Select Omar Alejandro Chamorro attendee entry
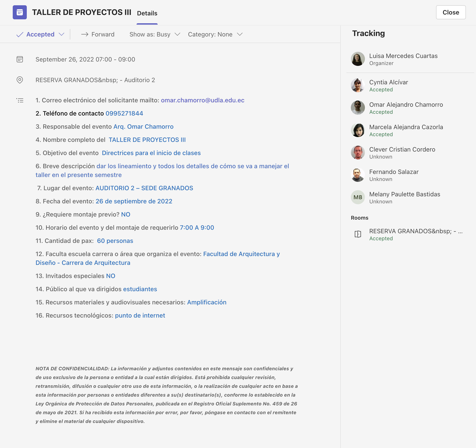This screenshot has height=448, width=476. 406,108
